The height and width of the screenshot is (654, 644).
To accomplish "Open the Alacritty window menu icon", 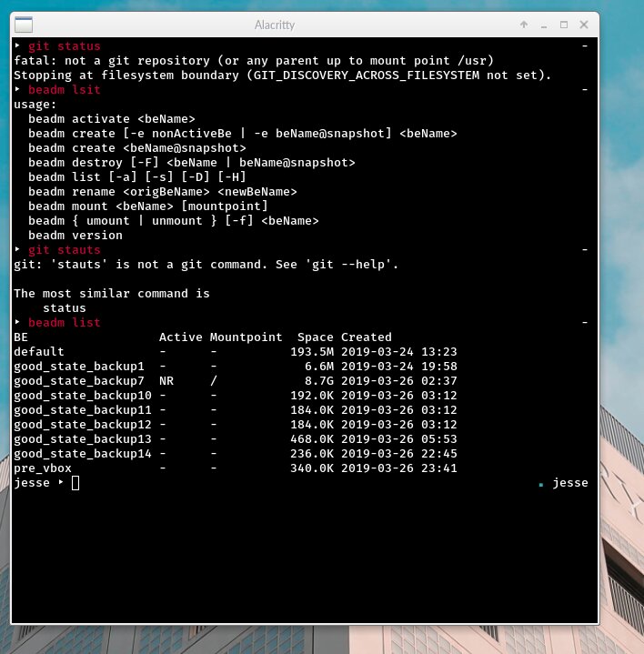I will point(24,25).
